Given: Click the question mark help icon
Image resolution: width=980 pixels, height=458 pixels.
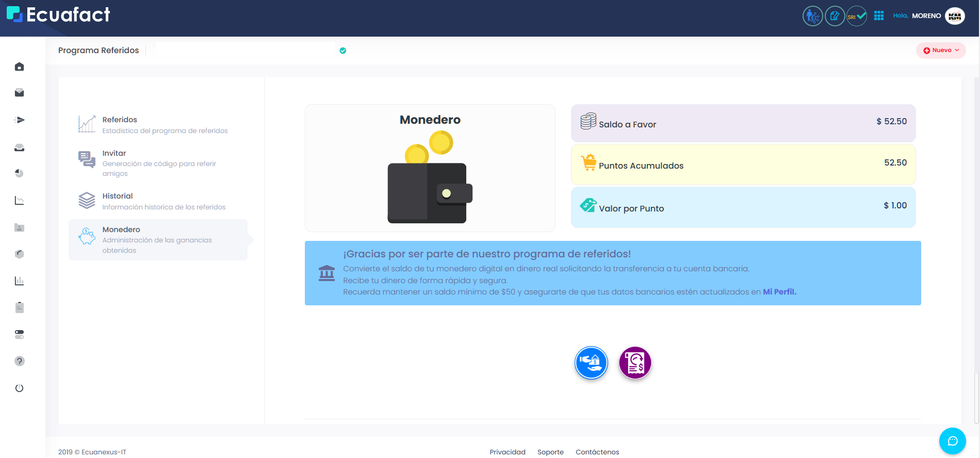Looking at the screenshot, I should point(19,361).
